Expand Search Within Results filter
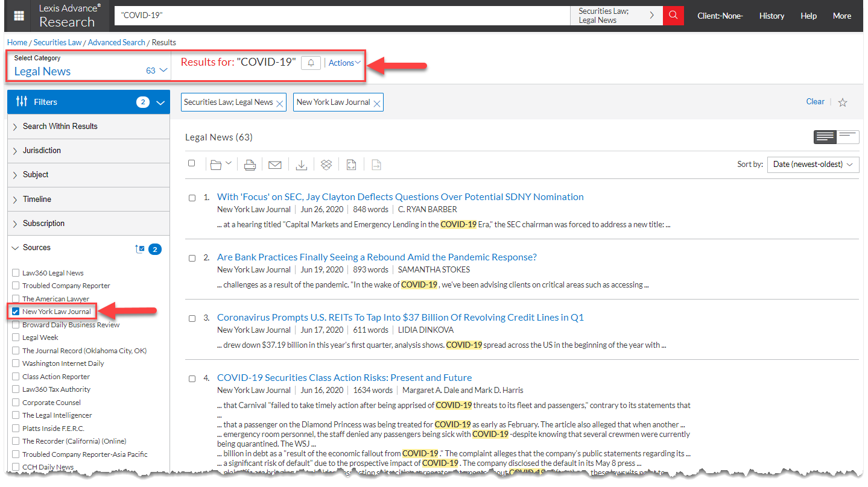868x487 pixels. click(89, 127)
